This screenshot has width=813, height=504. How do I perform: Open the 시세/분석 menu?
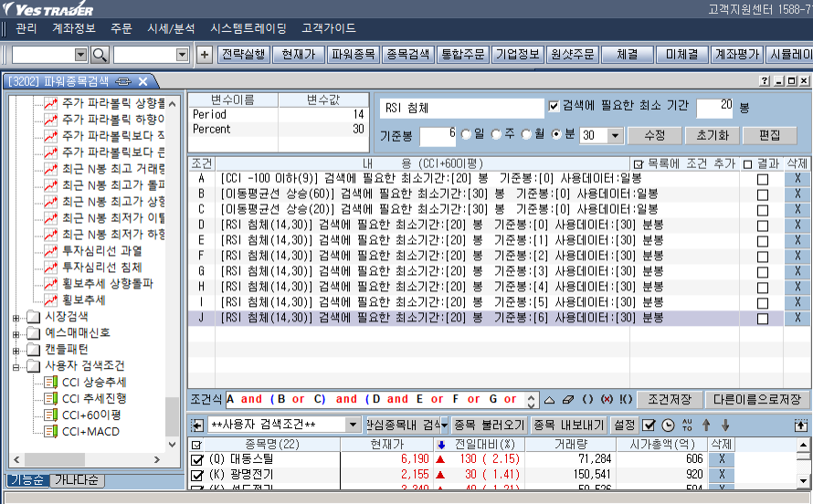(x=171, y=28)
